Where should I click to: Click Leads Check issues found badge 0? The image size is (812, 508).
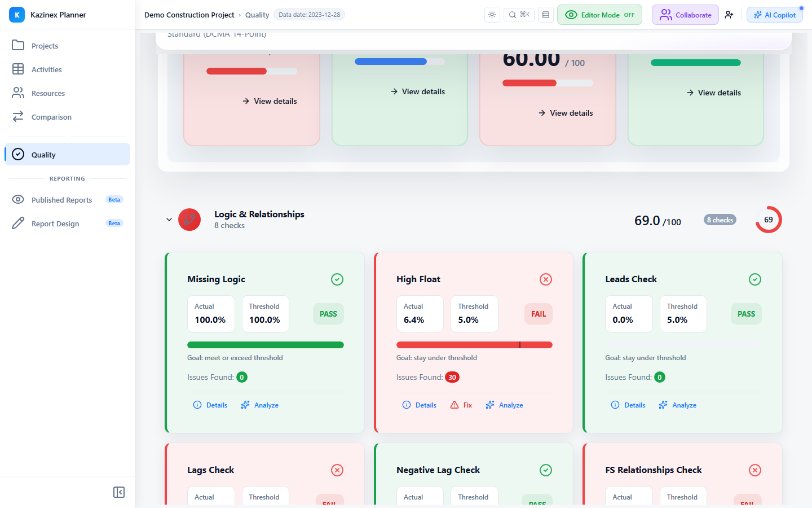[660, 377]
